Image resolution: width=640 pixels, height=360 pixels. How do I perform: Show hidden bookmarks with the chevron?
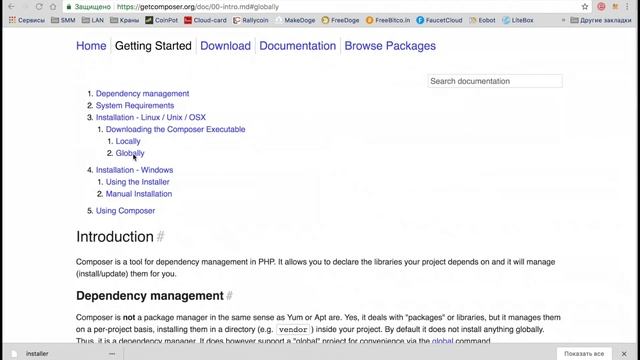point(563,20)
